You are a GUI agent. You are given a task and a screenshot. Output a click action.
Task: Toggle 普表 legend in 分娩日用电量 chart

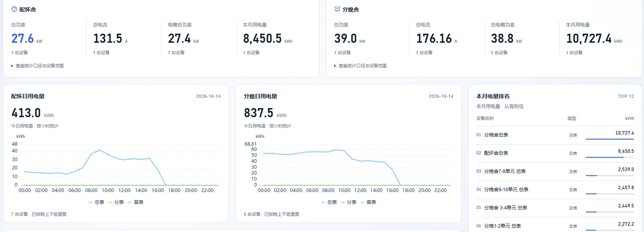(369, 202)
